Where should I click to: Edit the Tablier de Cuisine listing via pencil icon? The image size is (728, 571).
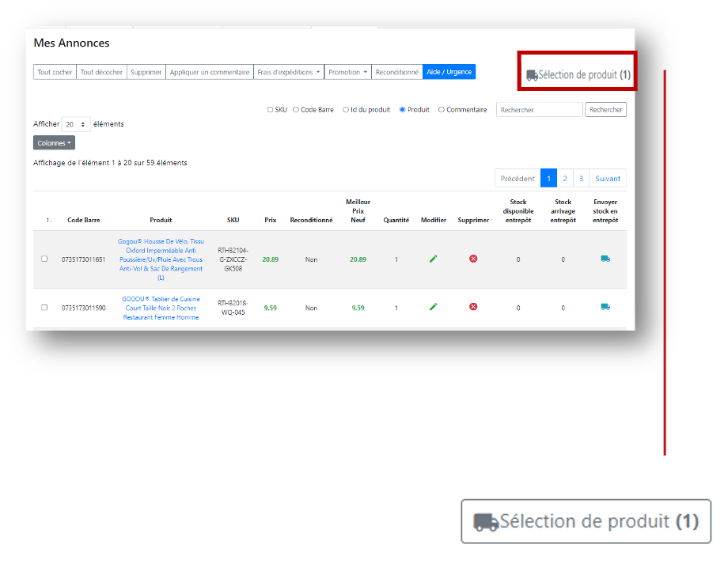pos(433,307)
